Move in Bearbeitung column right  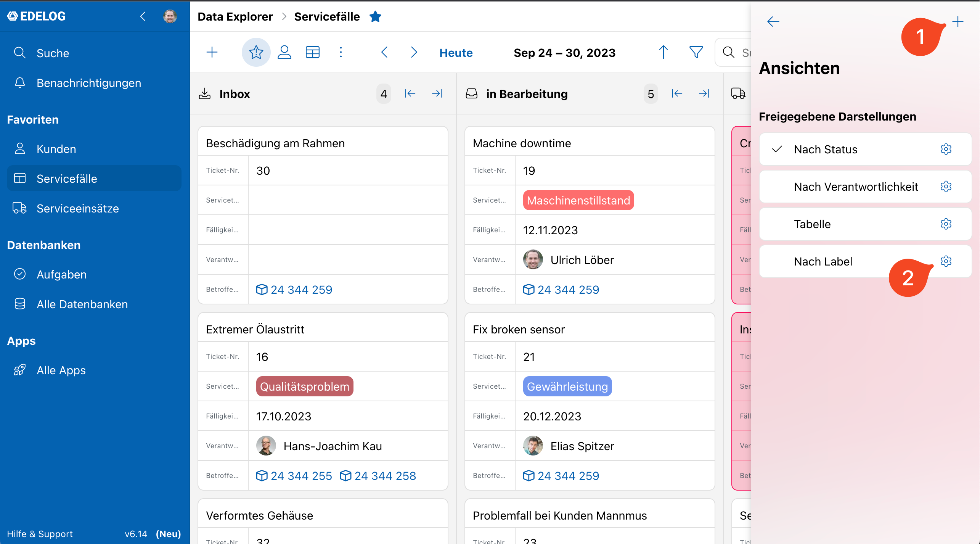[704, 93]
